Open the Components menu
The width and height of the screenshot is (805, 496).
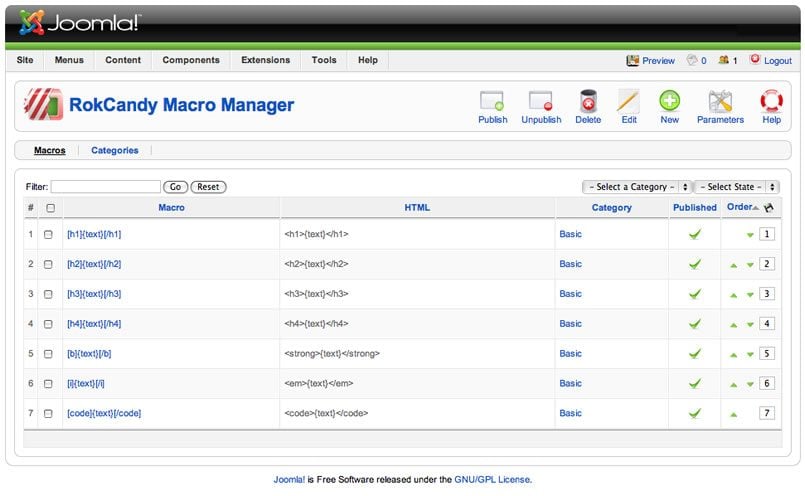click(x=191, y=60)
